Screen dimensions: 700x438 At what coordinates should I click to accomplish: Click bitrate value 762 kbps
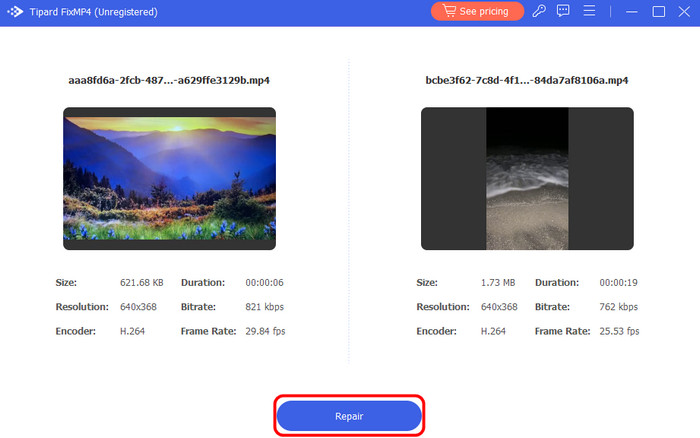pyautogui.click(x=618, y=307)
